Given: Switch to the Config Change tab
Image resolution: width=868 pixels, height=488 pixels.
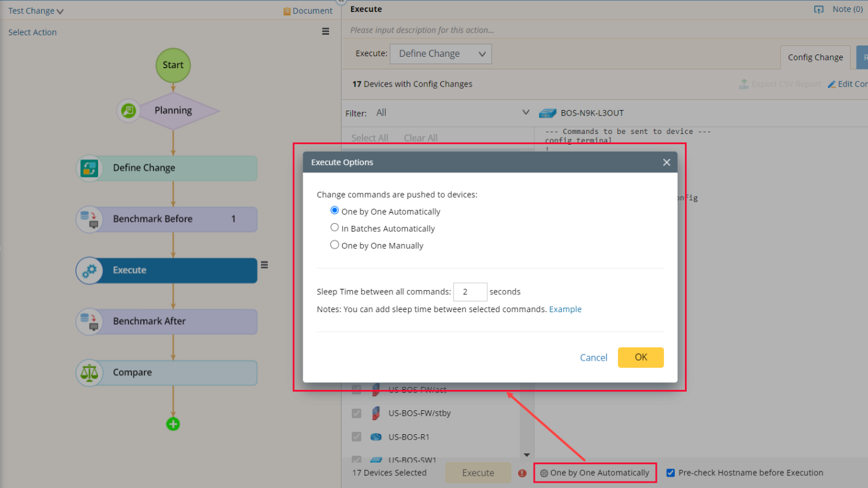Looking at the screenshot, I should [815, 57].
